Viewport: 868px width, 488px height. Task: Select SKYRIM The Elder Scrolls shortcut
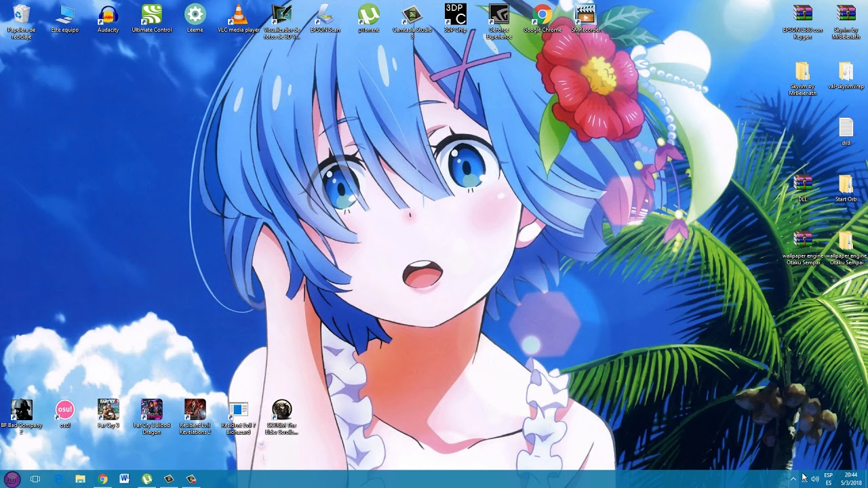(x=282, y=417)
